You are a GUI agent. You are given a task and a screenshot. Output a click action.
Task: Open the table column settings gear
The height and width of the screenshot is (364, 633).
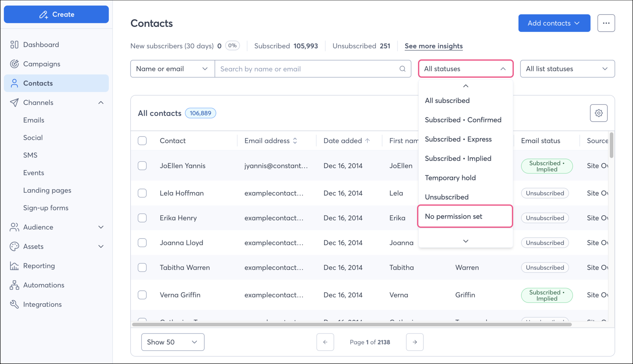coord(599,113)
